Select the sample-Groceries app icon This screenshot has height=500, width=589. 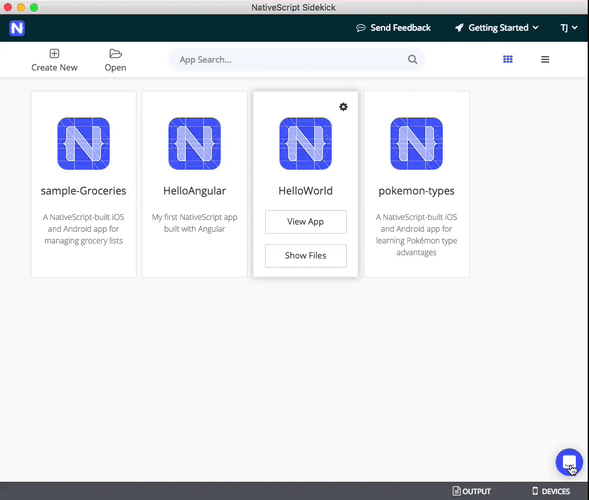[83, 144]
